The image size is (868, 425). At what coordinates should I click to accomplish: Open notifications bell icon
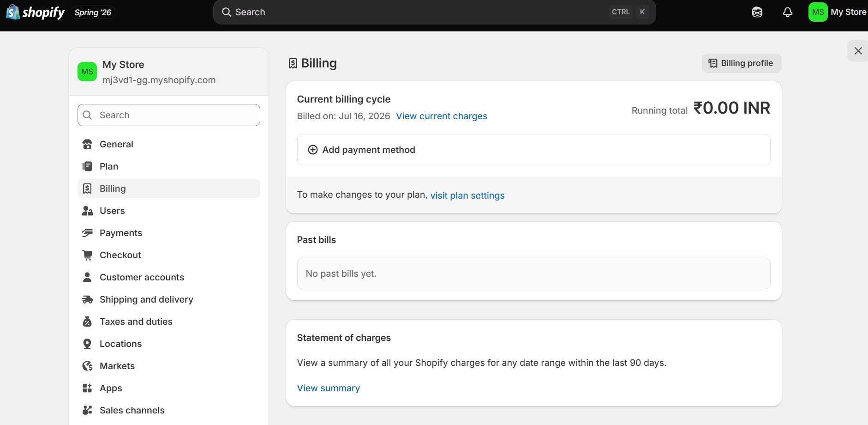pos(788,12)
